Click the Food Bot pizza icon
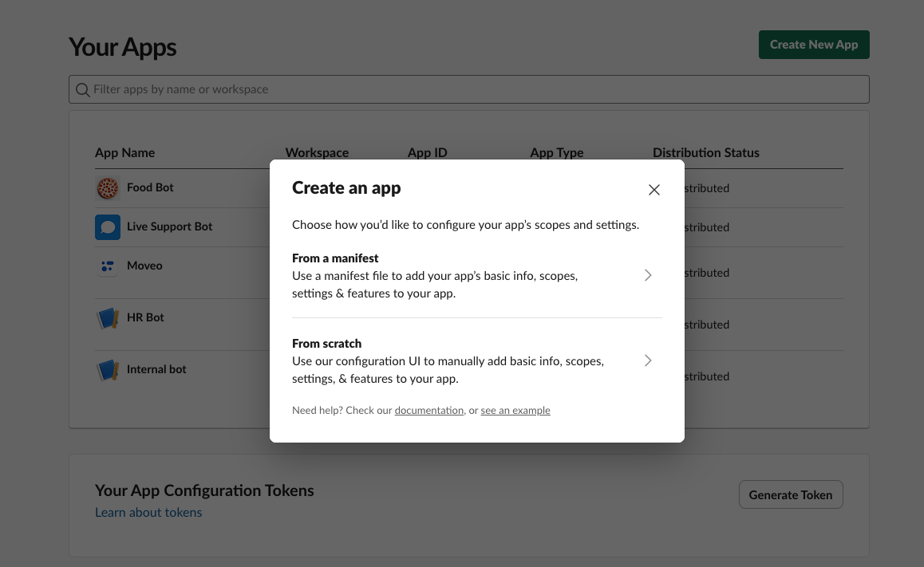Image resolution: width=924 pixels, height=567 pixels. [x=108, y=188]
